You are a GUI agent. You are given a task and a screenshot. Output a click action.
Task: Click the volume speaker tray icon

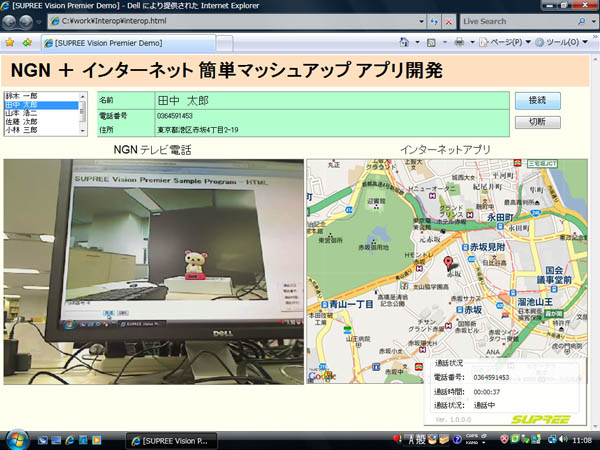point(563,440)
